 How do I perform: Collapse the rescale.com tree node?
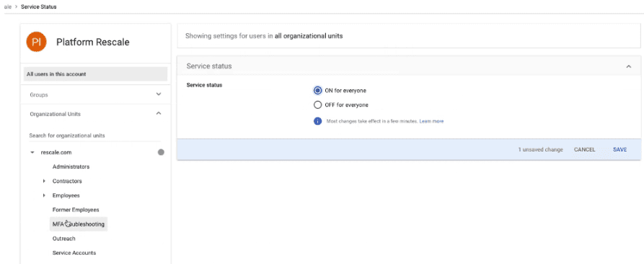[x=32, y=152]
